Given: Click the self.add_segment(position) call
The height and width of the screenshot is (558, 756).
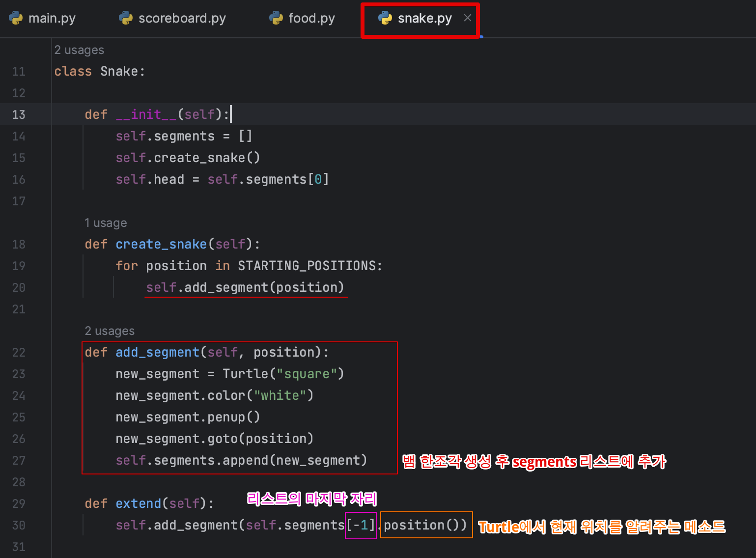Looking at the screenshot, I should click(x=245, y=287).
